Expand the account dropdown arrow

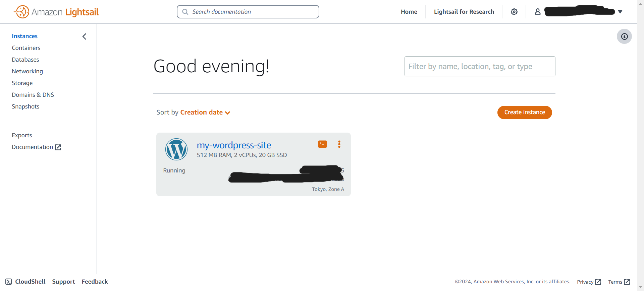coord(620,12)
